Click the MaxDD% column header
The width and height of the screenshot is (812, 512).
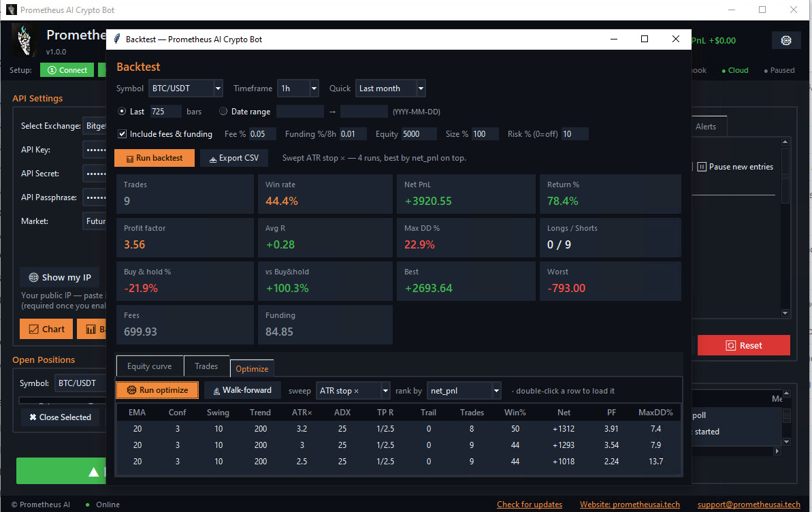tap(655, 413)
